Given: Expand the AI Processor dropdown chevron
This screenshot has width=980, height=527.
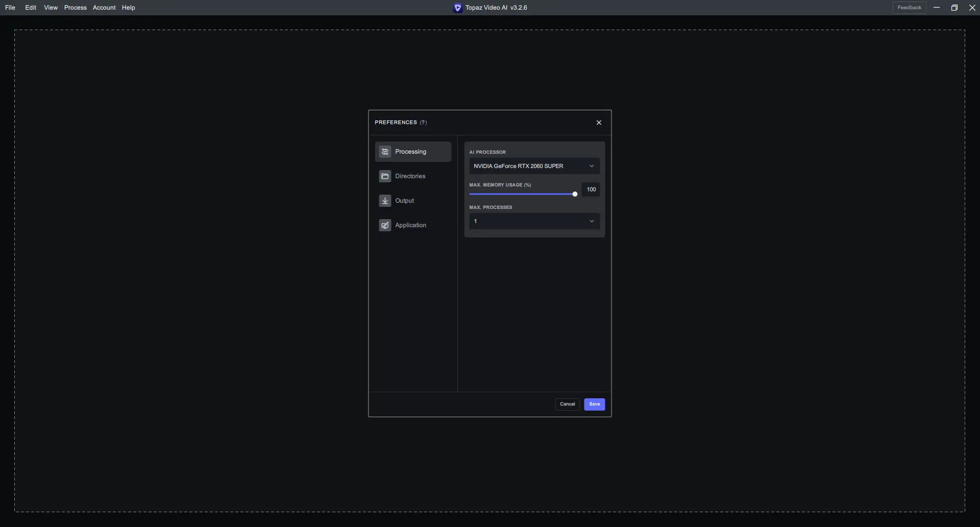Looking at the screenshot, I should coord(592,166).
